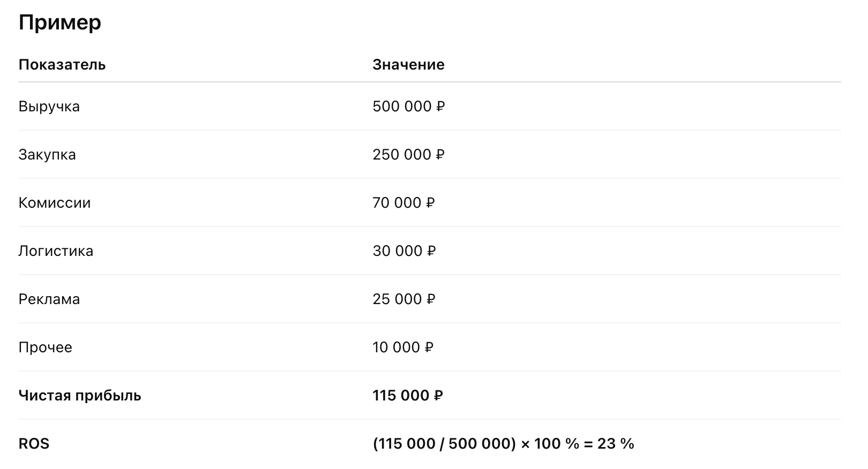Click the "Пример" heading
Image resolution: width=868 pixels, height=469 pixels.
59,22
